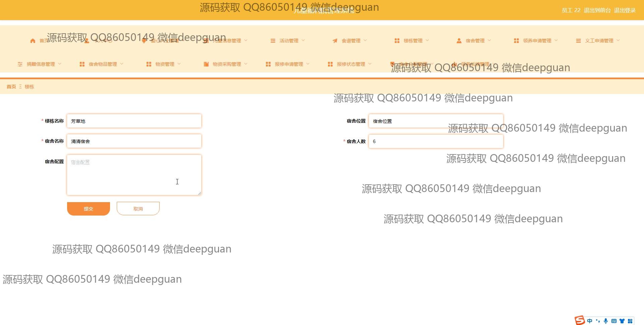Screen dimensions: 644x325
Task: Click the grid icon beside 楼栋管理
Action: pyautogui.click(x=397, y=41)
